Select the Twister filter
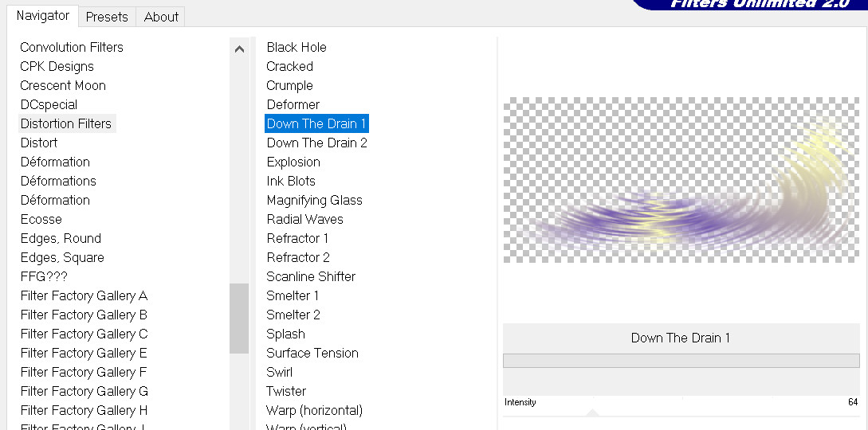The image size is (868, 430). (286, 391)
